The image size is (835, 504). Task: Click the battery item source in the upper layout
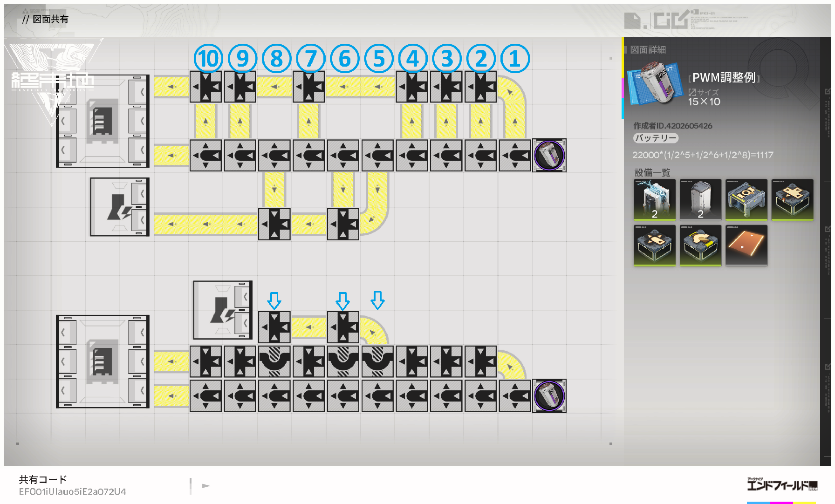(x=549, y=155)
